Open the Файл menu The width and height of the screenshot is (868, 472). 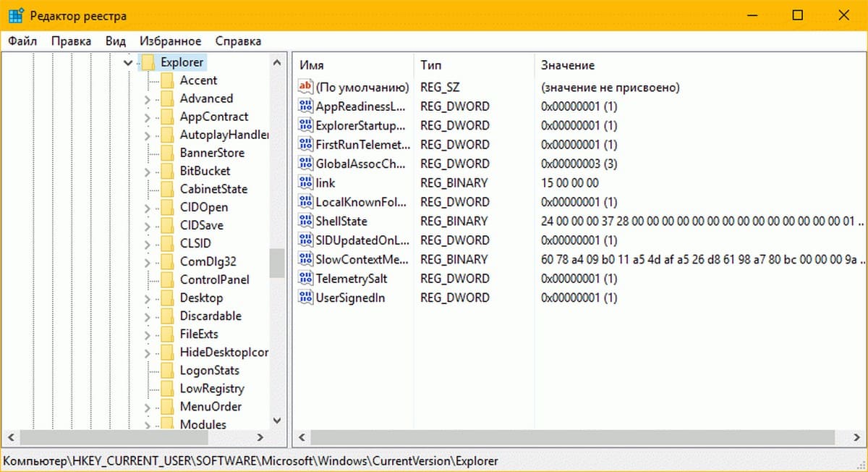[x=22, y=41]
